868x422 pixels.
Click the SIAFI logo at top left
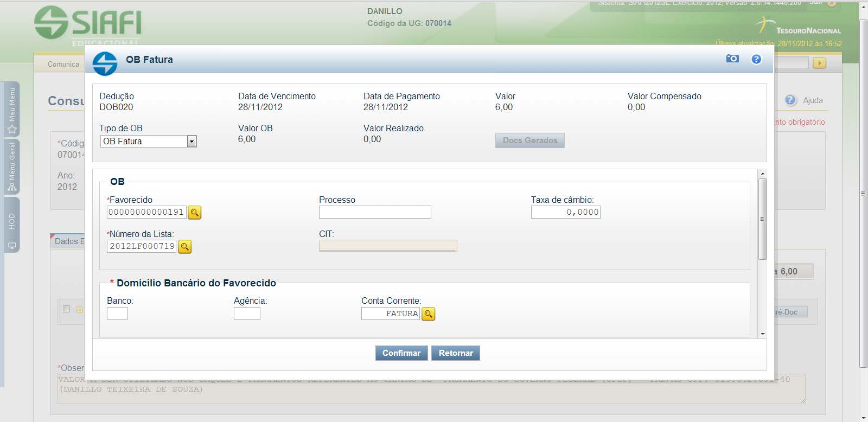[88, 24]
